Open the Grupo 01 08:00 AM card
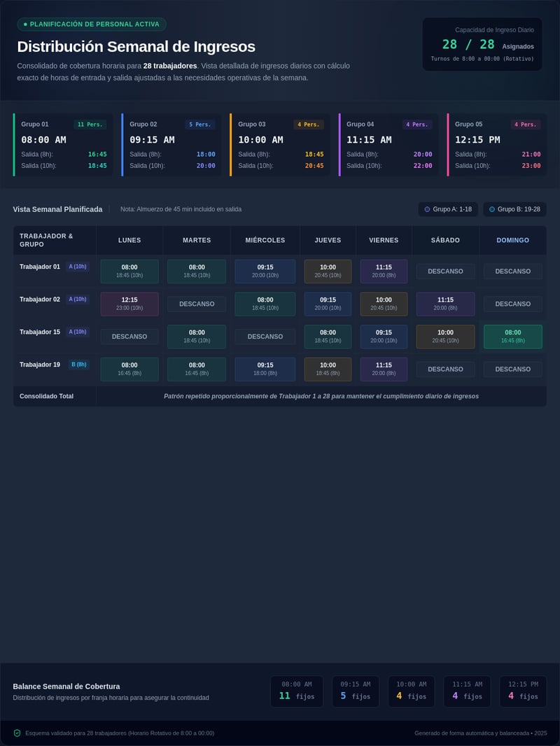560x746 pixels. (63, 145)
